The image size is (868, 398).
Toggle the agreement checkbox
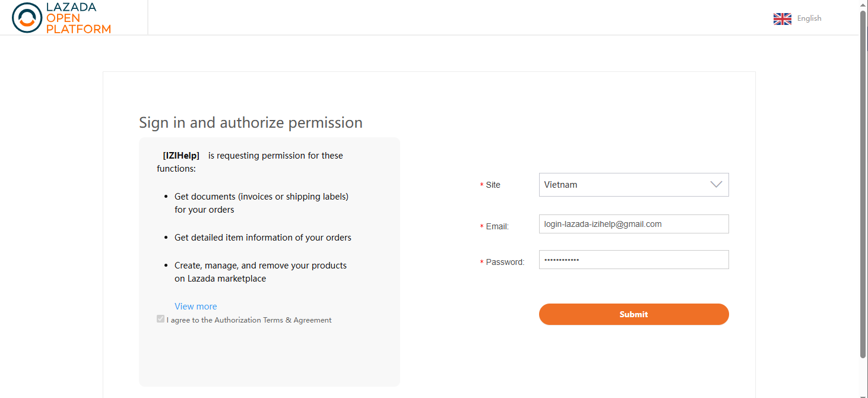160,319
